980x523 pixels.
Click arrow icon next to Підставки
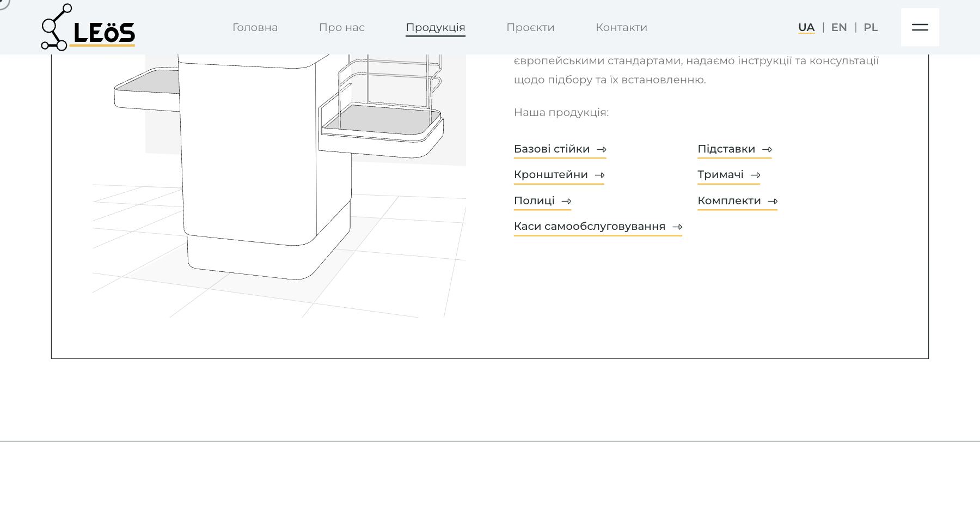pyautogui.click(x=767, y=149)
